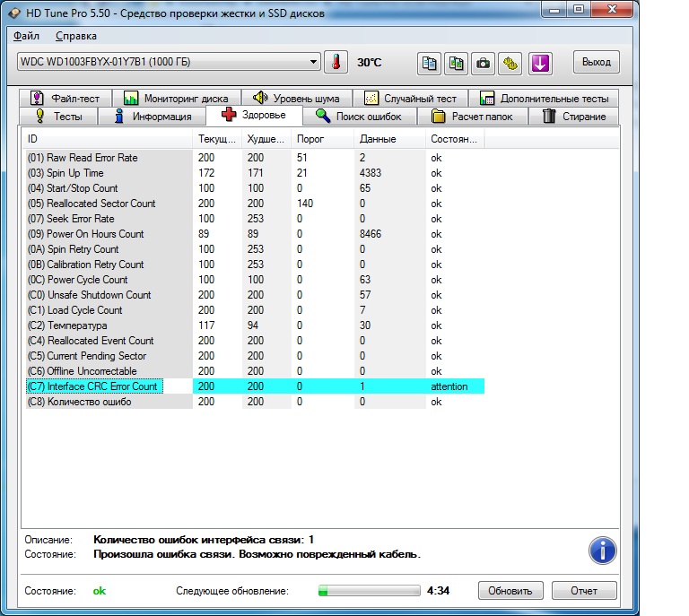Click the next update progress bar
The image size is (689, 616).
click(x=369, y=591)
